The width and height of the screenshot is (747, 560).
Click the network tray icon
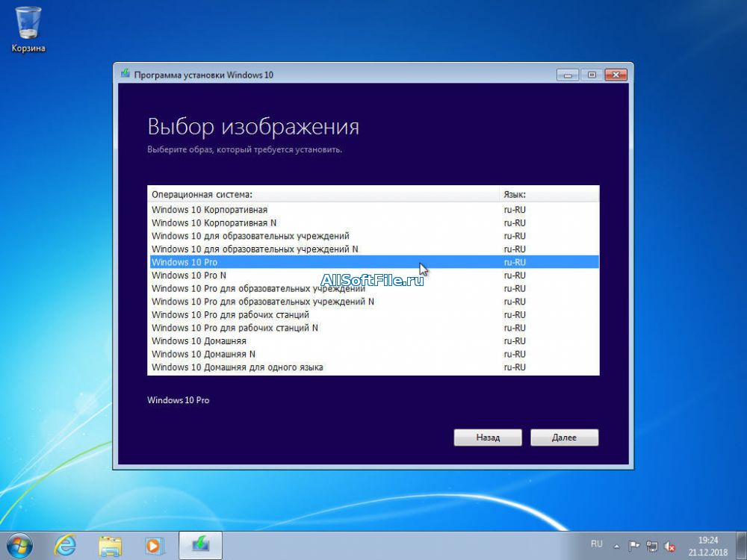652,545
